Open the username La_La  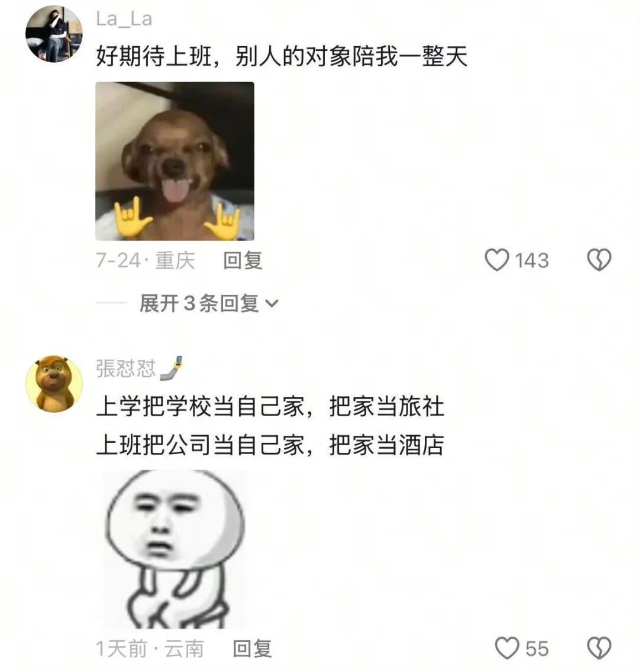pos(124,20)
